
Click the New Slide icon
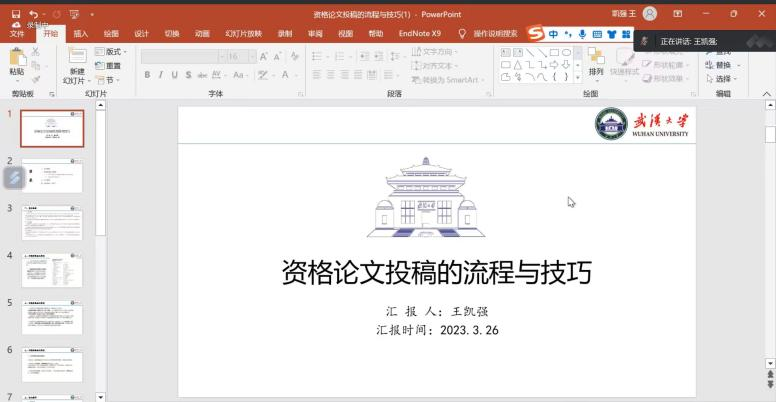(x=76, y=60)
